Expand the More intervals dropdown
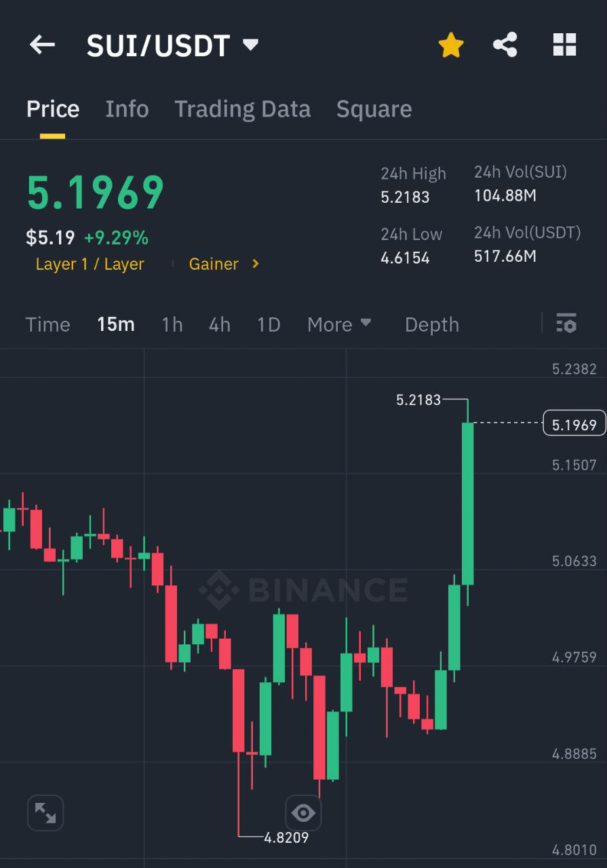The image size is (607, 868). [x=339, y=325]
